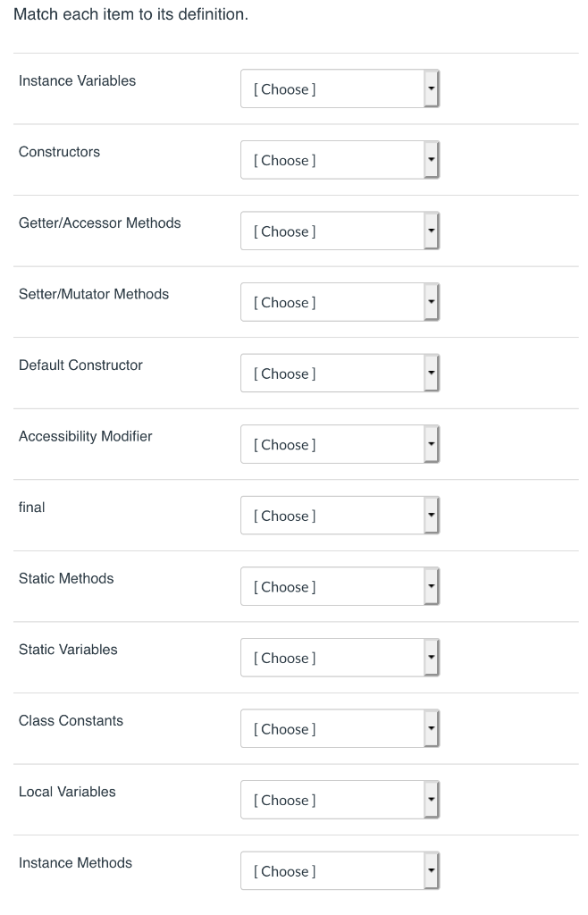Screen dimensions: 588x915
Task: Open the Class Constants dropdown
Action: pos(340,728)
